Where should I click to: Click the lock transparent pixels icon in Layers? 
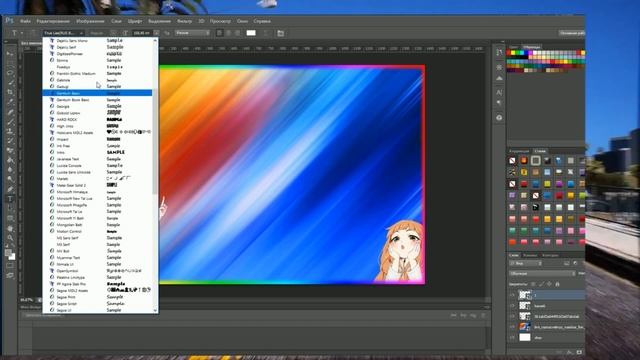(533, 284)
